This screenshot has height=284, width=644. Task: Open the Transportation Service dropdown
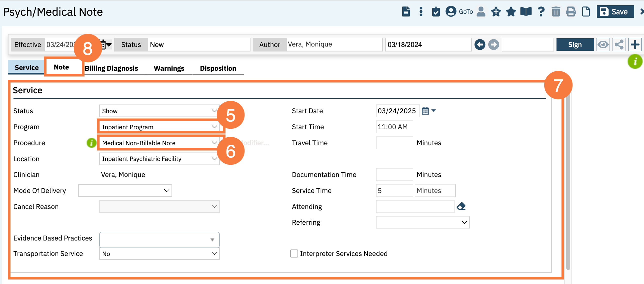coord(159,253)
